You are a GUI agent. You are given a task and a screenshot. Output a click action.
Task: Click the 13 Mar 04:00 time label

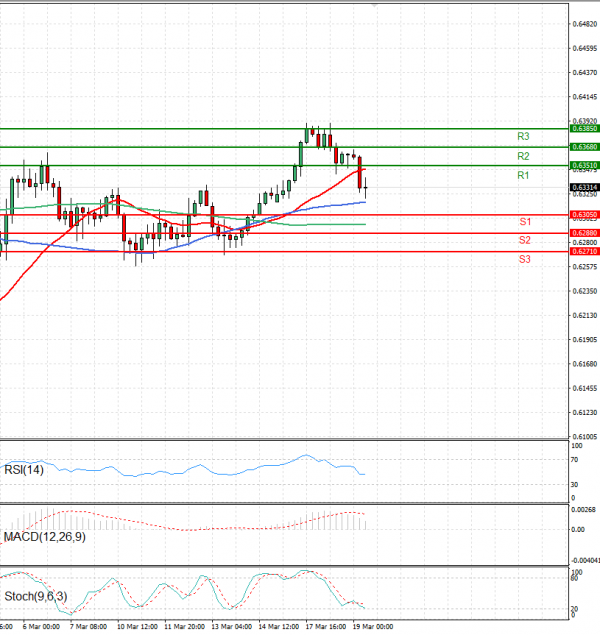click(x=232, y=627)
